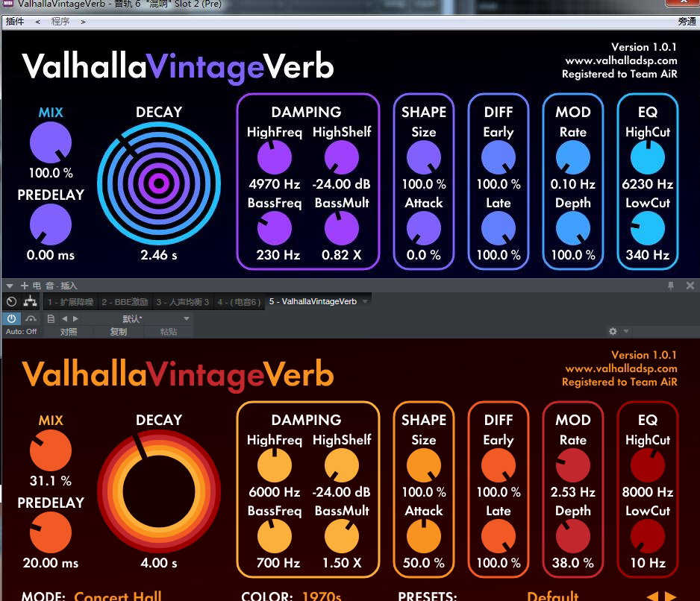Switch to the 1 - 扩展降噪 insert tab

pyautogui.click(x=71, y=302)
